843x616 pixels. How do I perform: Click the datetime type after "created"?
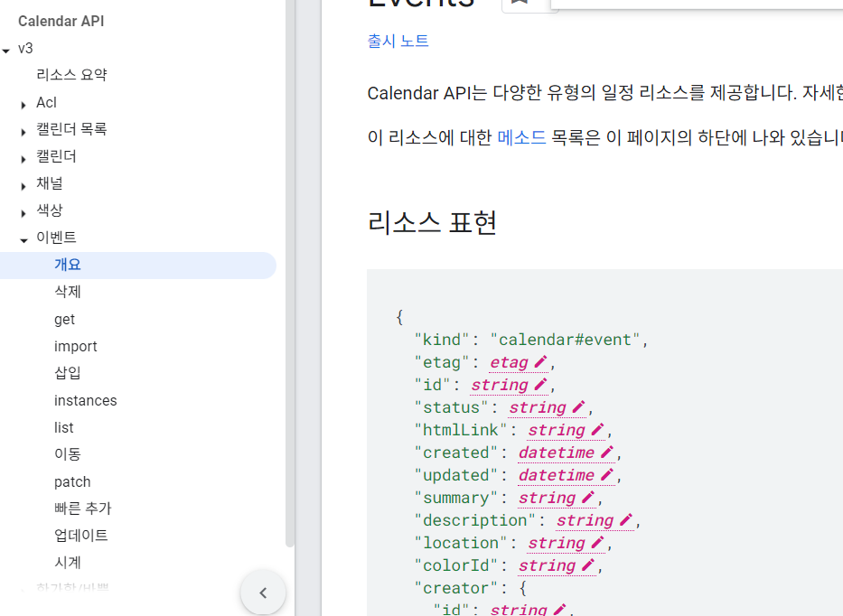pos(557,453)
